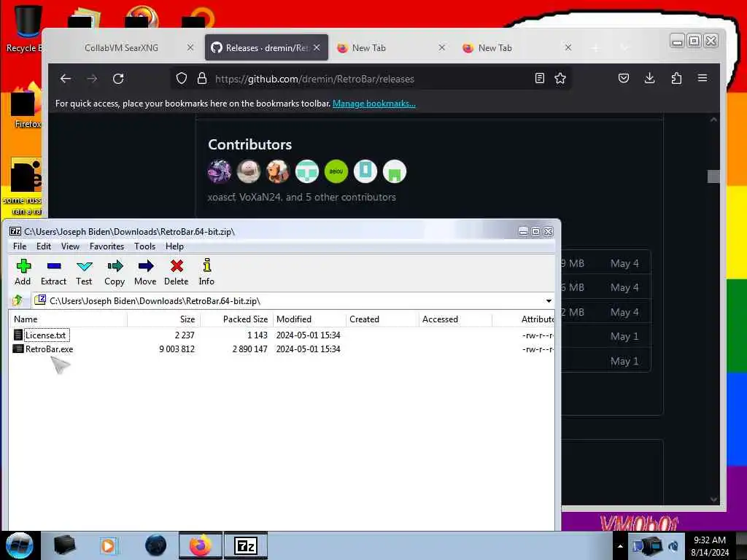This screenshot has width=747, height=560.
Task: Sort by the Packed Size column header
Action: coord(236,319)
